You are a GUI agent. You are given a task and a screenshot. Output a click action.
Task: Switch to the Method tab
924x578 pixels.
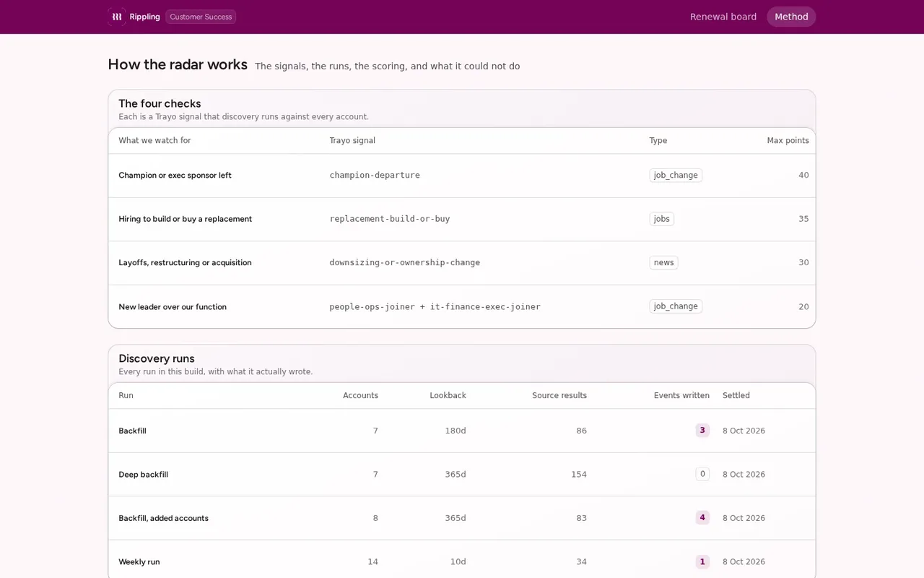[791, 17]
